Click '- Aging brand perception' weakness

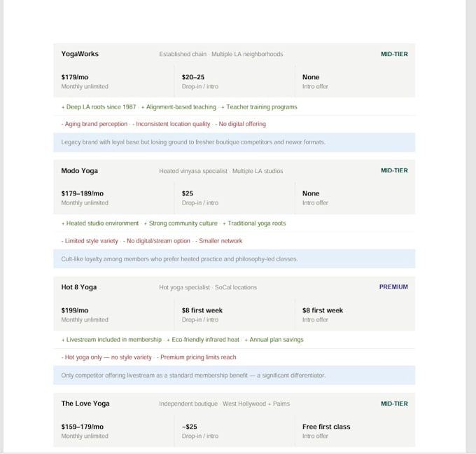(94, 124)
